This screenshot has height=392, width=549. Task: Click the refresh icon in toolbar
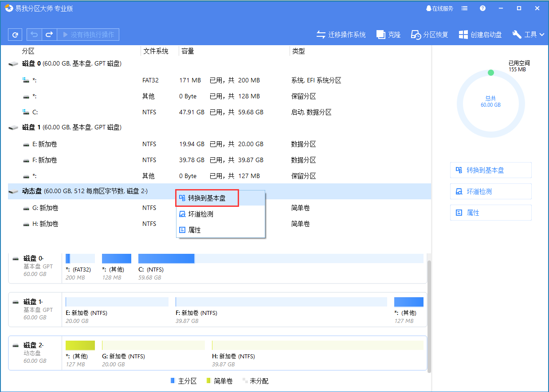coord(15,35)
